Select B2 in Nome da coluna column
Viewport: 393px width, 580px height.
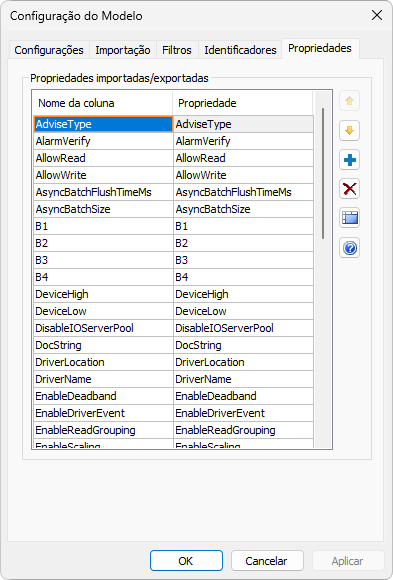(103, 243)
